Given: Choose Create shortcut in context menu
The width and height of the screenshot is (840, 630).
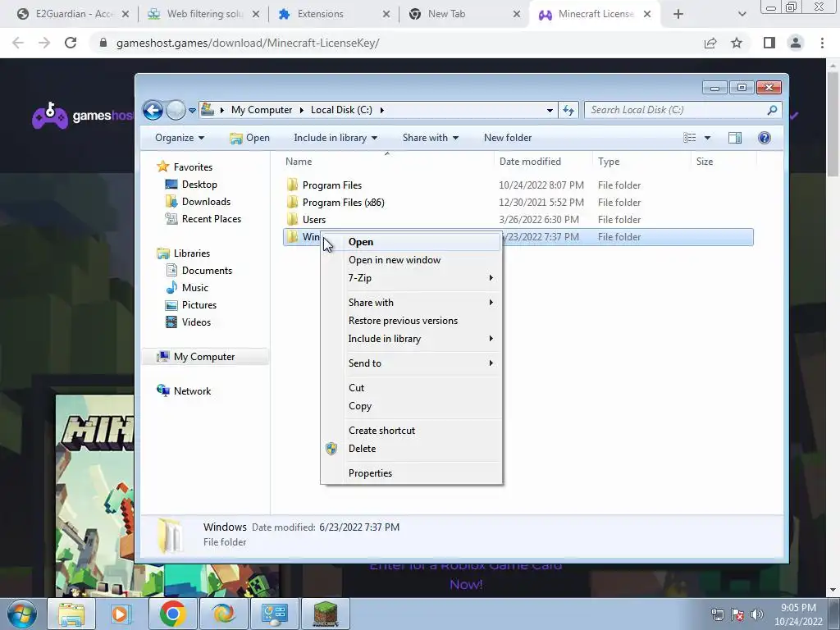Looking at the screenshot, I should (x=411, y=431).
